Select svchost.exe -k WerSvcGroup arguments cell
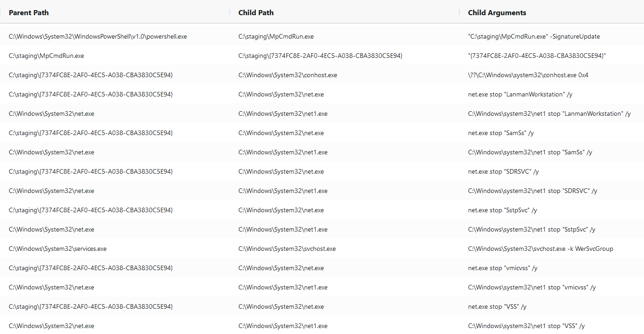The width and height of the screenshot is (644, 334). [x=541, y=249]
